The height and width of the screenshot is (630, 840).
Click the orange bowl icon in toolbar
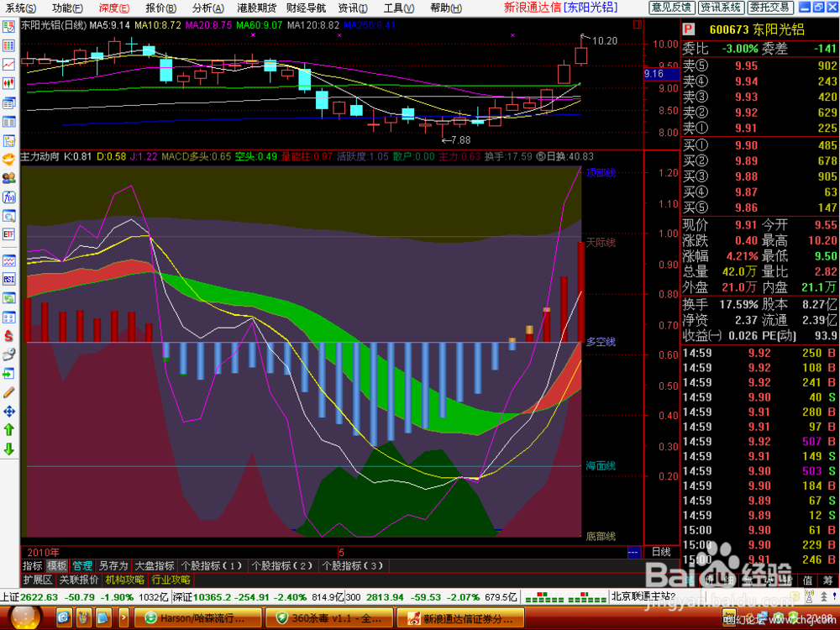click(8, 159)
